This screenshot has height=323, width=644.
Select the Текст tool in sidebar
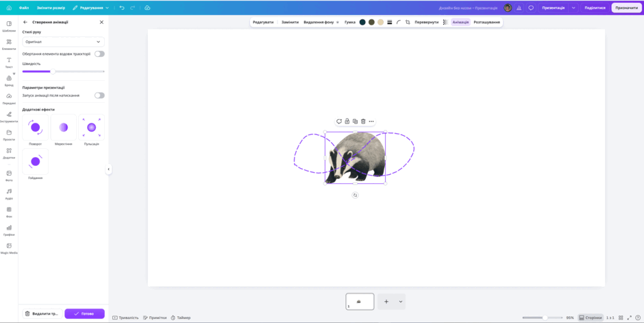[9, 62]
